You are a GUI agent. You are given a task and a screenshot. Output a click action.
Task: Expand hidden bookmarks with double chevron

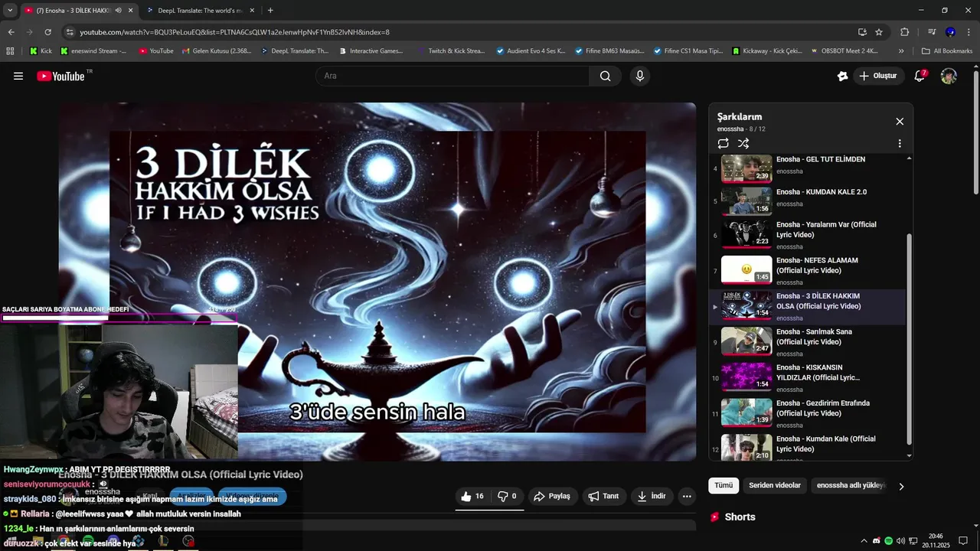[x=901, y=51]
